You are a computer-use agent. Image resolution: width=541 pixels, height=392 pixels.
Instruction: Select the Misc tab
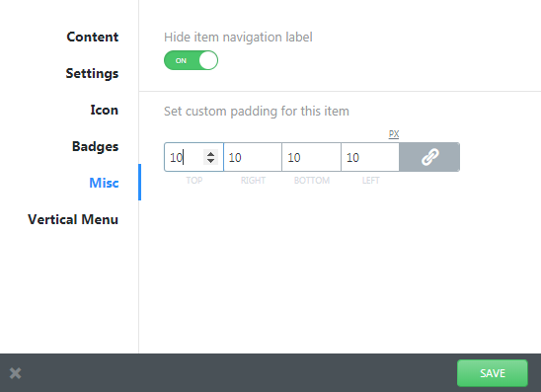(x=104, y=183)
